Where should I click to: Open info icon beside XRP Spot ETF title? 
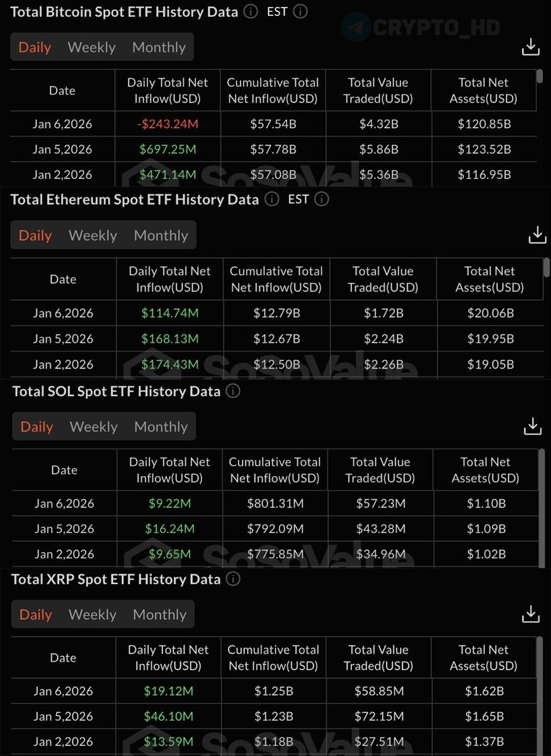click(x=233, y=579)
